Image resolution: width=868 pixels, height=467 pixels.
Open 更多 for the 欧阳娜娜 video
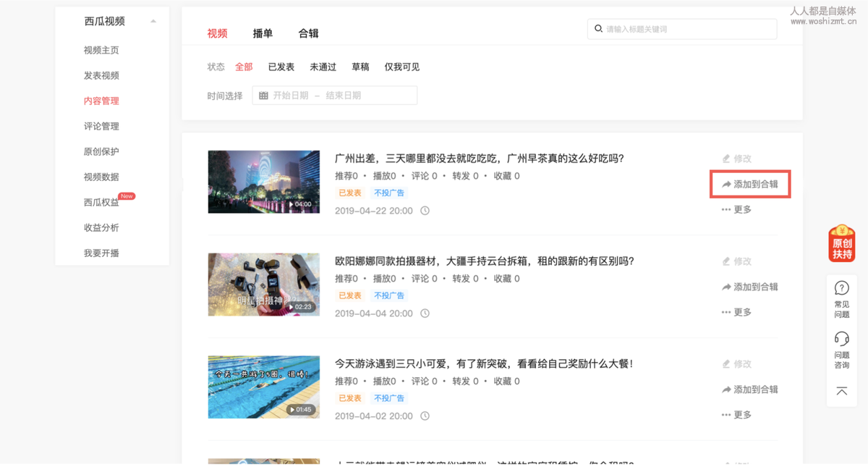pyautogui.click(x=737, y=313)
